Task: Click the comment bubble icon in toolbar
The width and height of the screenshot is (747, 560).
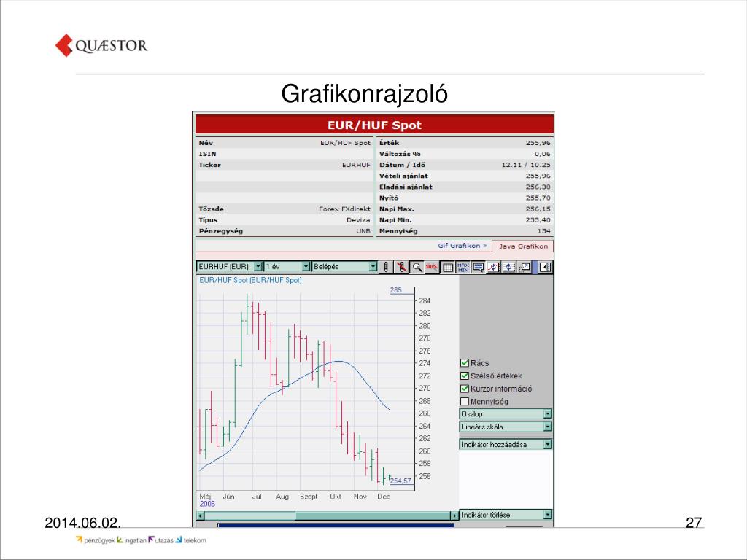Action: coord(479,267)
